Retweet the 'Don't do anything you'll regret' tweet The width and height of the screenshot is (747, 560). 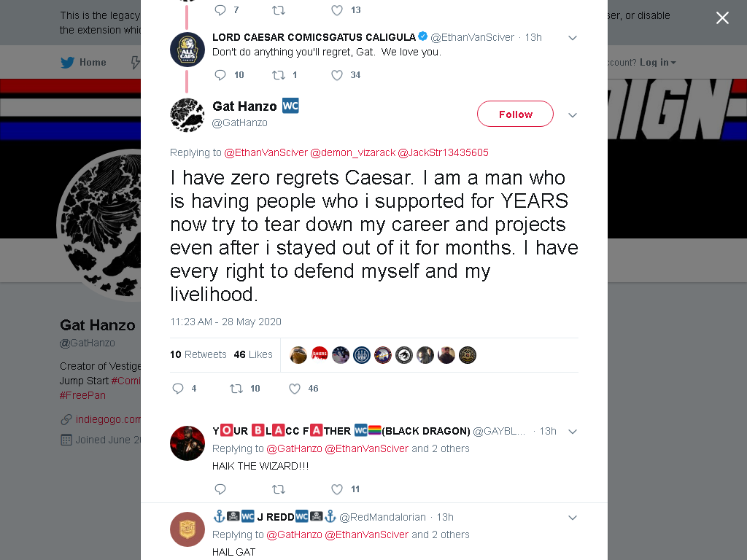(x=278, y=75)
